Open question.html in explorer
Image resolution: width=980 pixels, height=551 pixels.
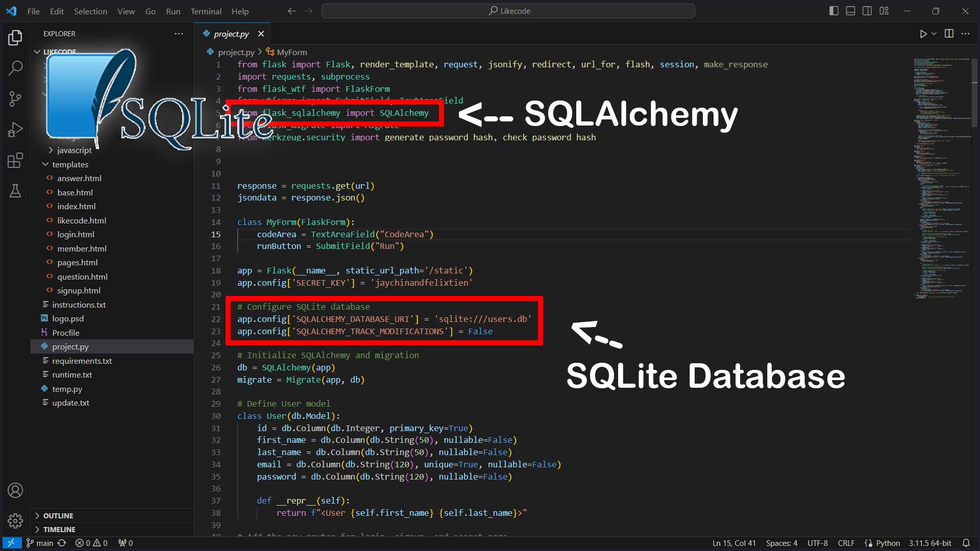coord(82,277)
